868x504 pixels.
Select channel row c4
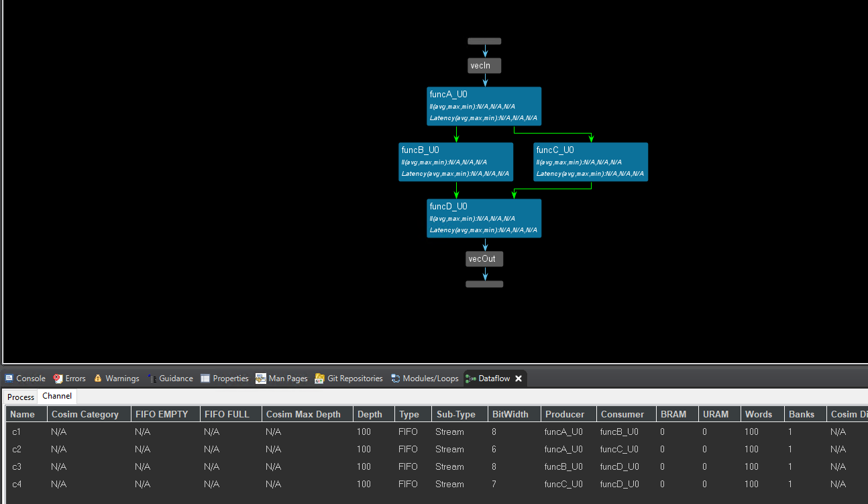(x=437, y=484)
